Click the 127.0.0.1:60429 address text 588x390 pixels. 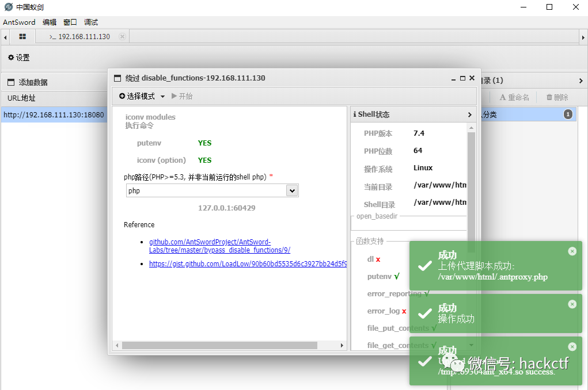coord(227,208)
